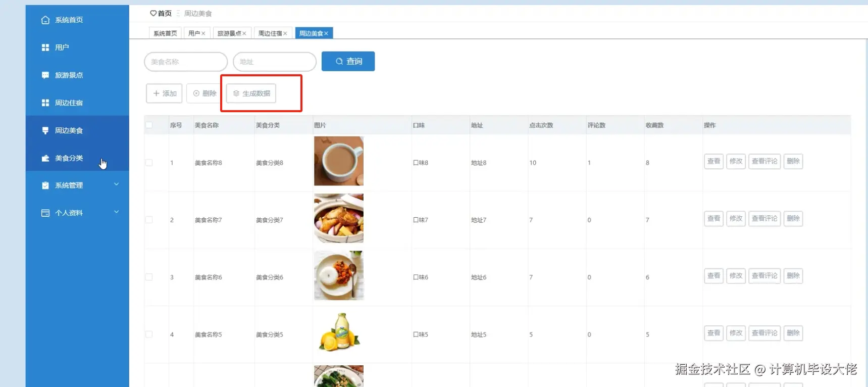Open the coffee cup image of 美食名称8
This screenshot has height=387, width=868.
339,161
